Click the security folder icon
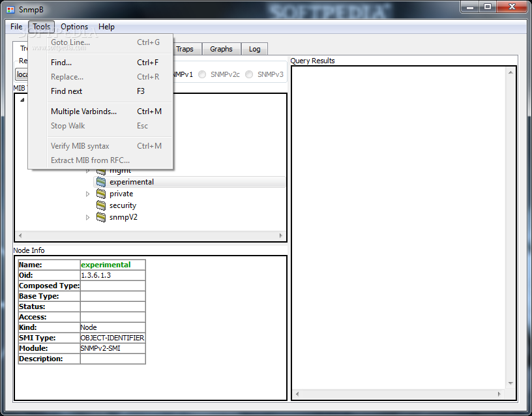The height and width of the screenshot is (416, 532). (x=101, y=205)
